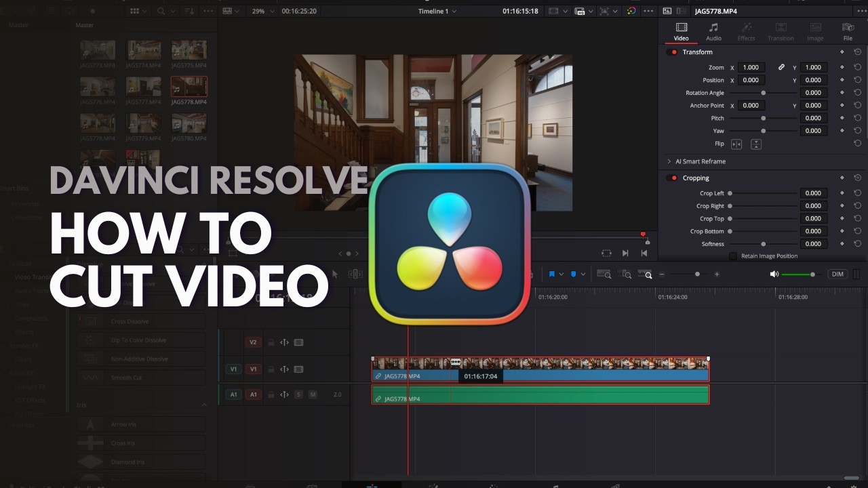Reset the Transform section
Viewport: 868px width, 488px height.
click(858, 52)
